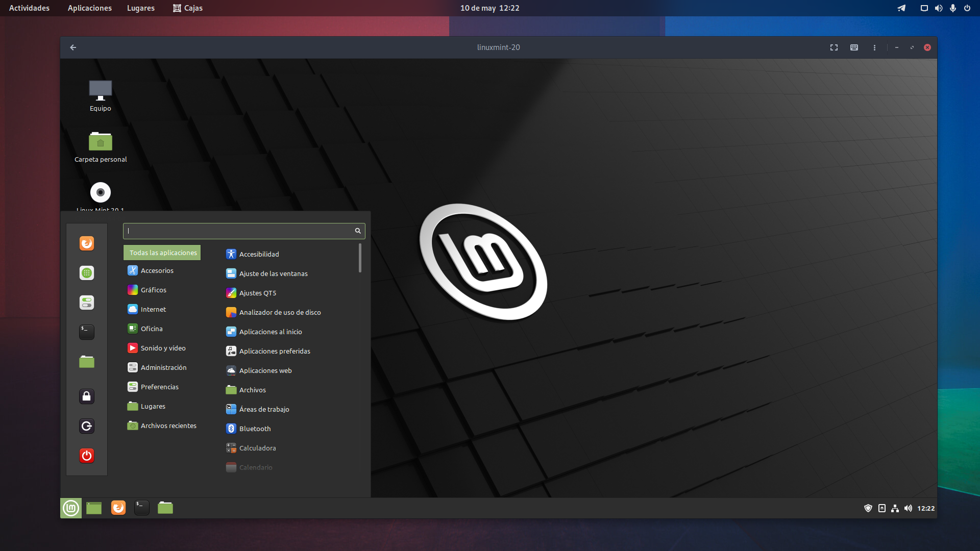980x551 pixels.
Task: Click the red shutdown icon in the menu
Action: click(x=87, y=456)
